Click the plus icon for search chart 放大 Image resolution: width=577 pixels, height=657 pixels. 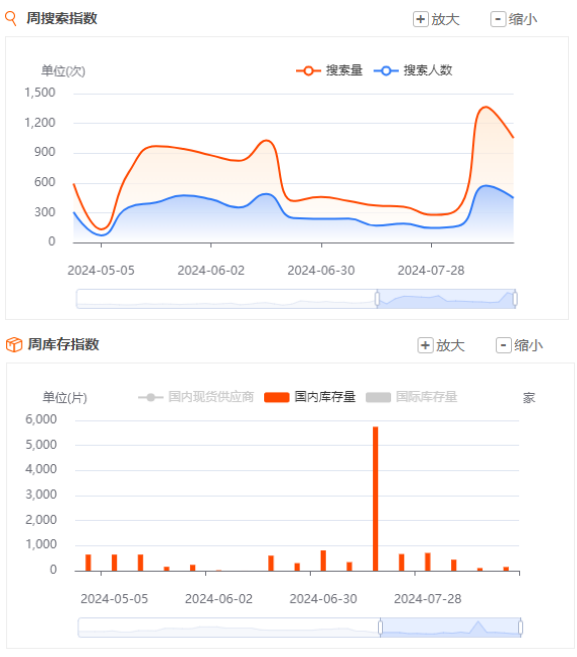(420, 19)
